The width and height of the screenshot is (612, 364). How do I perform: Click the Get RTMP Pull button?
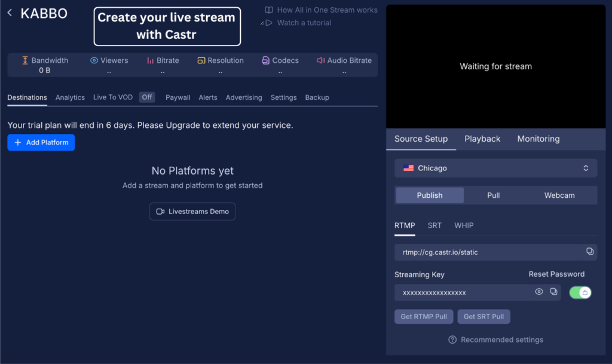click(x=424, y=317)
